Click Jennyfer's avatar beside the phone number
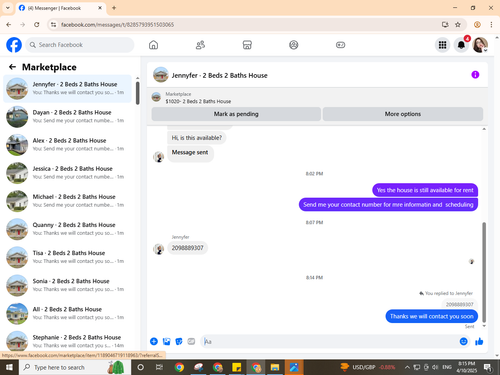The height and width of the screenshot is (375, 500). (x=158, y=249)
